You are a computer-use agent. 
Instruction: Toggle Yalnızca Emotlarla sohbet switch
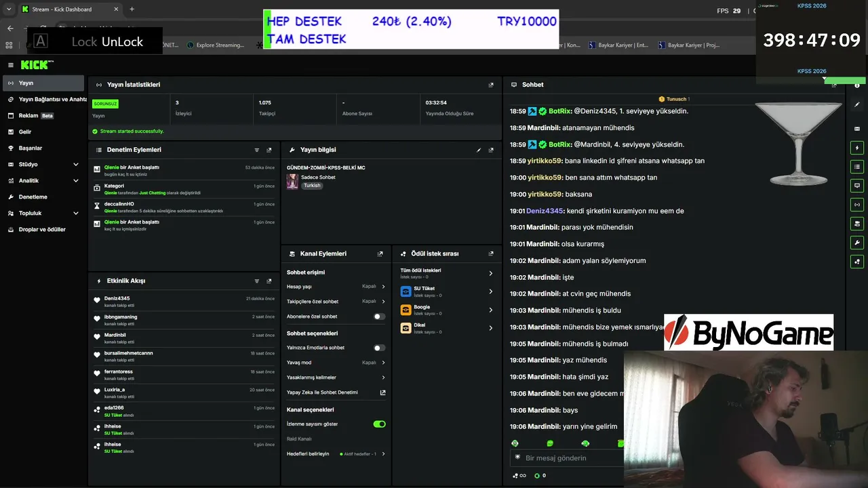380,348
